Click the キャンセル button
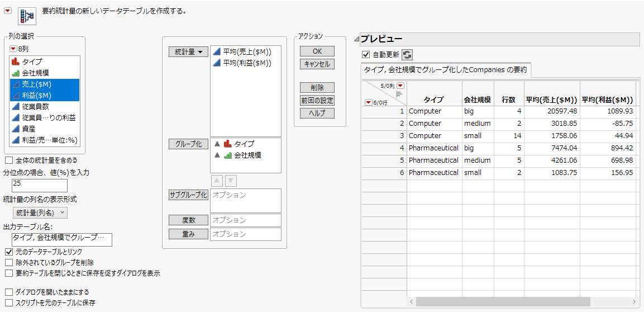 pyautogui.click(x=317, y=64)
